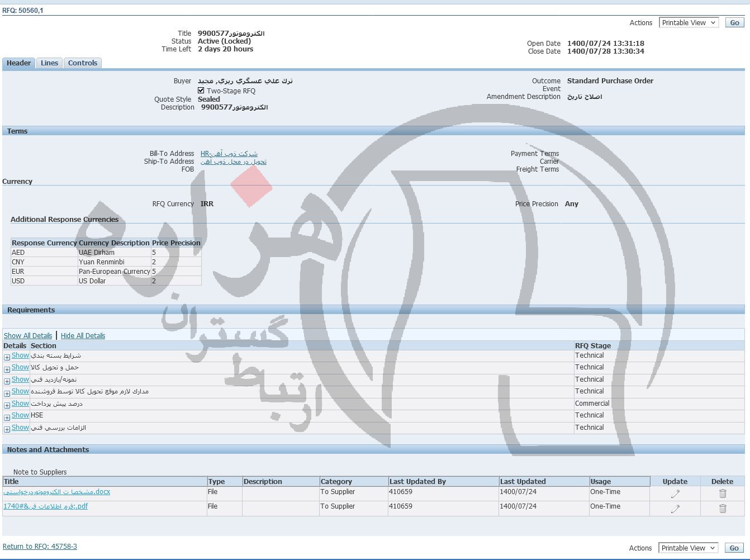The width and height of the screenshot is (750, 560).
Task: Click the Category column header in attachments
Action: coord(353,481)
